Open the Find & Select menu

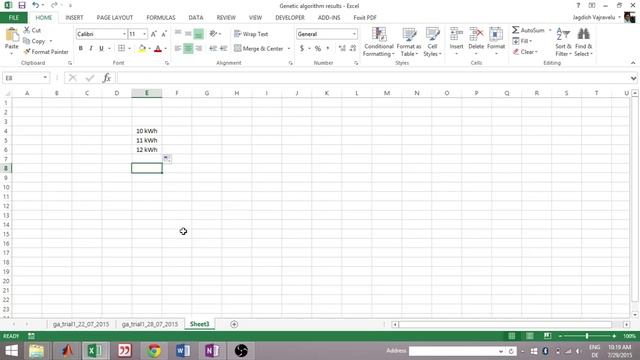click(x=584, y=42)
